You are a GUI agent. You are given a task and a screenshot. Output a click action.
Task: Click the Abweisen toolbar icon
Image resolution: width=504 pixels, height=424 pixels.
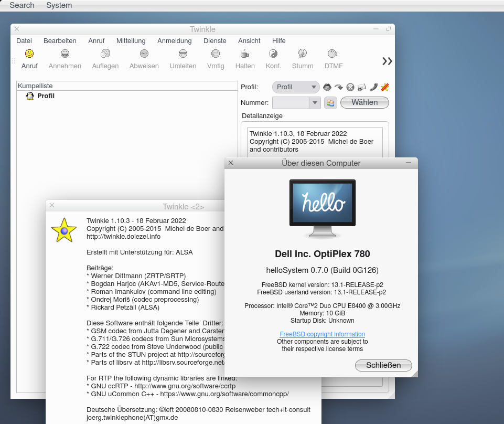pyautogui.click(x=144, y=54)
